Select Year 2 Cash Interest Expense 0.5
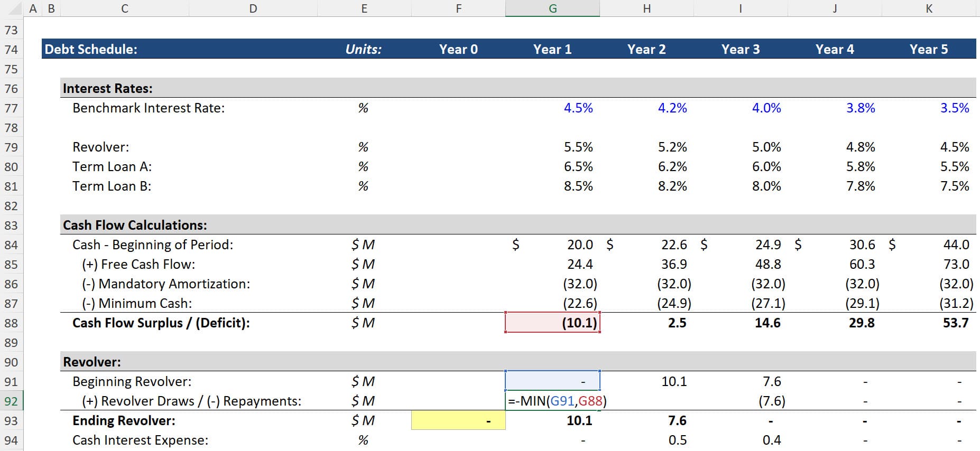 point(677,440)
